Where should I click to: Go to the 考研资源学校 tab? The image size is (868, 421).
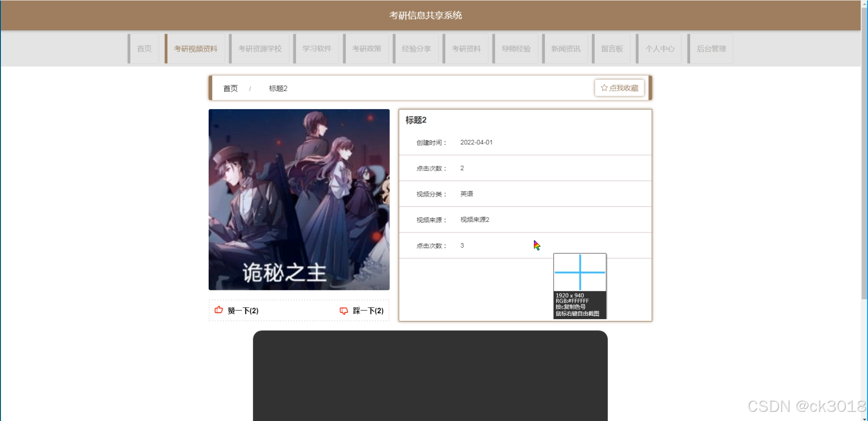(x=260, y=49)
